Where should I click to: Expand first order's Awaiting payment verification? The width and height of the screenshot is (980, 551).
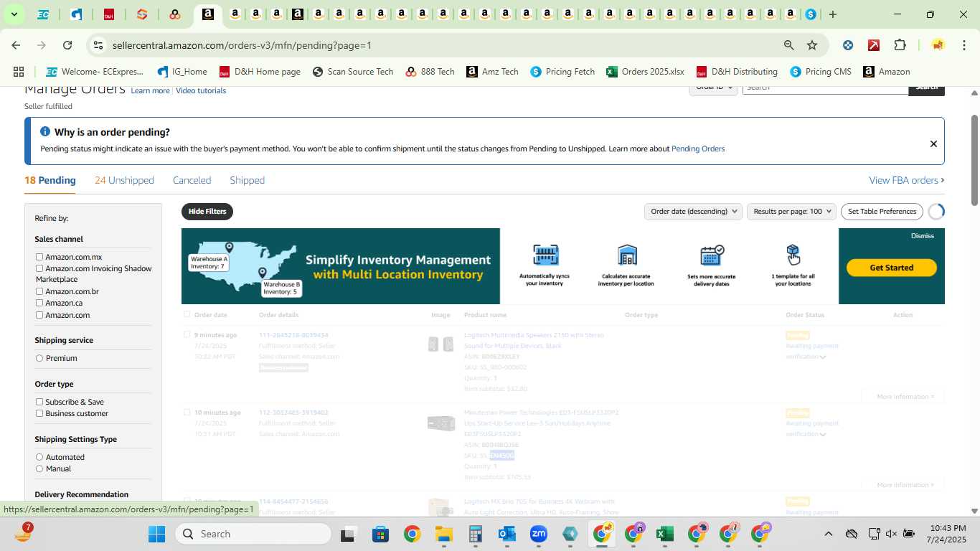823,357
